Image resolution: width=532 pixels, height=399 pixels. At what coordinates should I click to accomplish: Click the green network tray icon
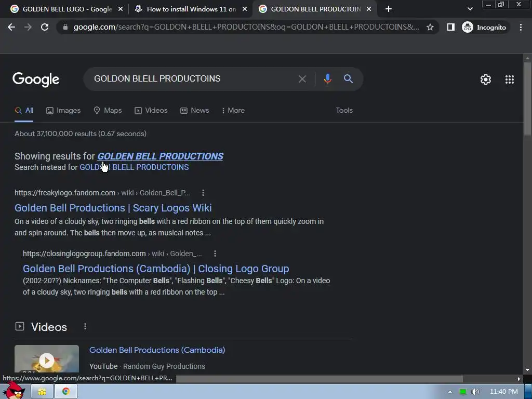tap(463, 392)
